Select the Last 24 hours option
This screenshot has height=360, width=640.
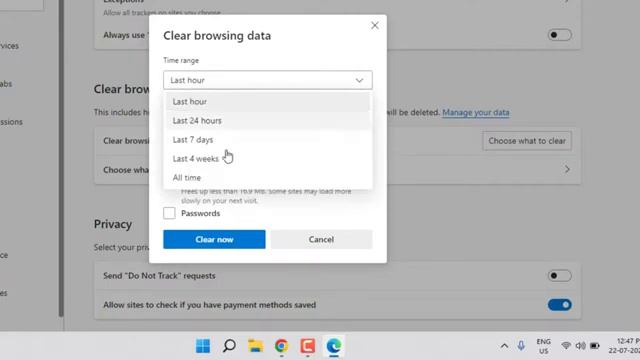(268, 120)
